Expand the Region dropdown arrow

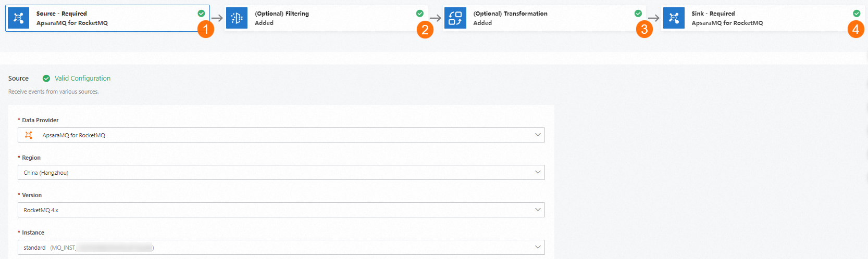[538, 173]
